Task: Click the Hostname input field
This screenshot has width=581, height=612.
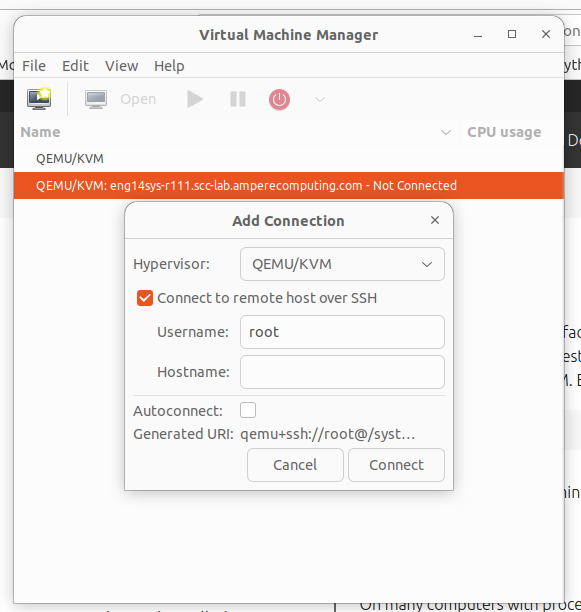Action: point(342,372)
